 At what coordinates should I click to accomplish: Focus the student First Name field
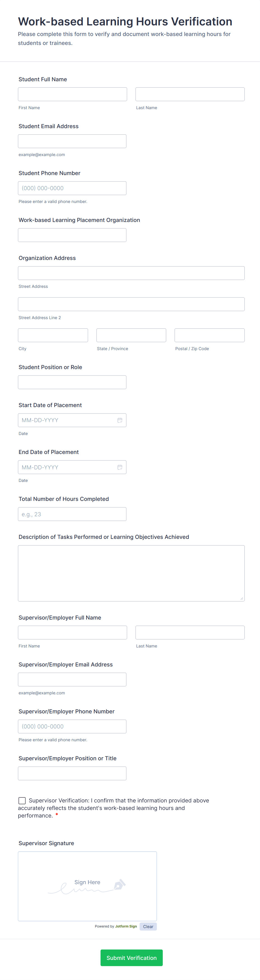point(72,94)
